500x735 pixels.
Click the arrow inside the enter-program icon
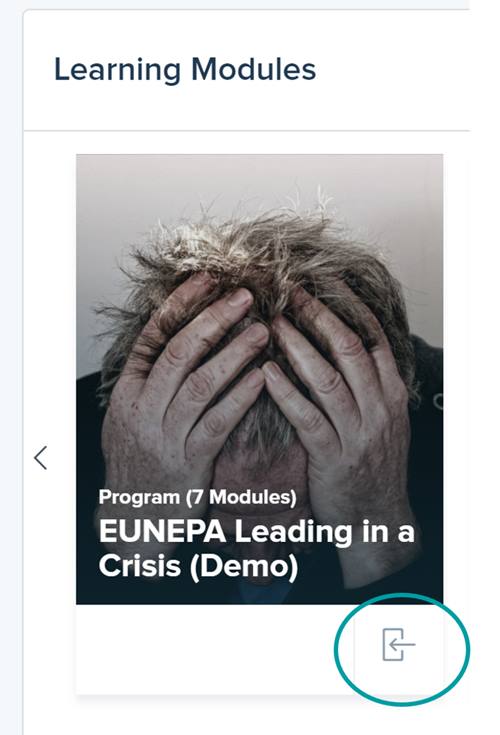402,645
